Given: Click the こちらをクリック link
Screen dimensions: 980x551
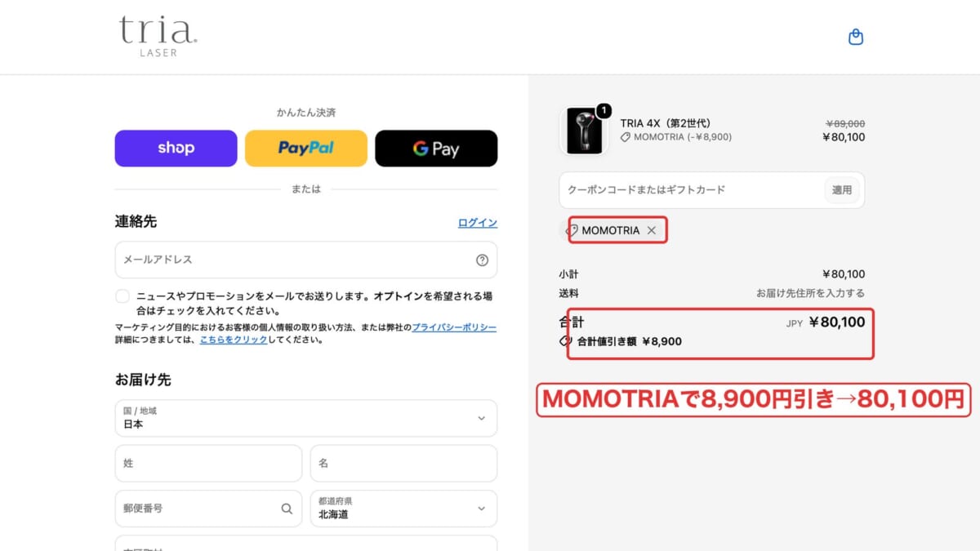Looking at the screenshot, I should coord(234,340).
